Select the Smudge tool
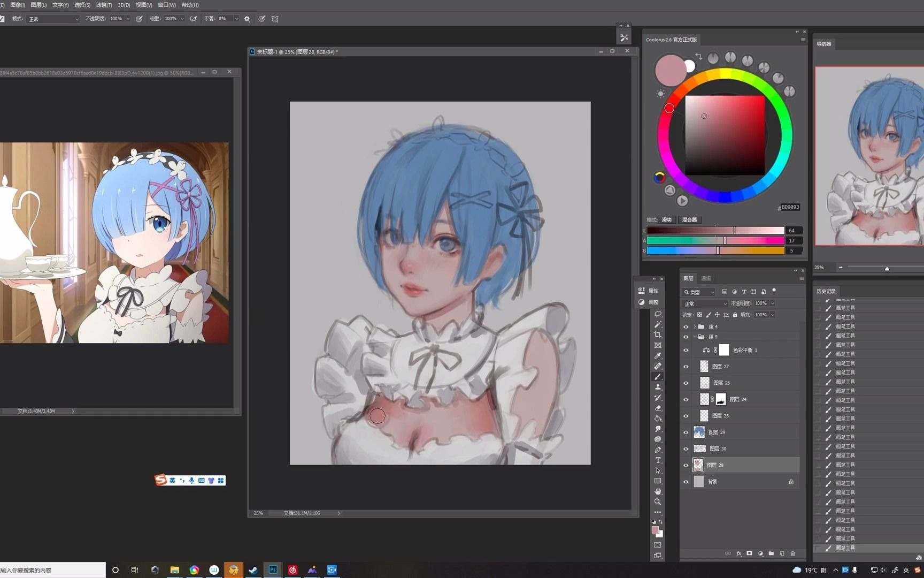 click(658, 429)
